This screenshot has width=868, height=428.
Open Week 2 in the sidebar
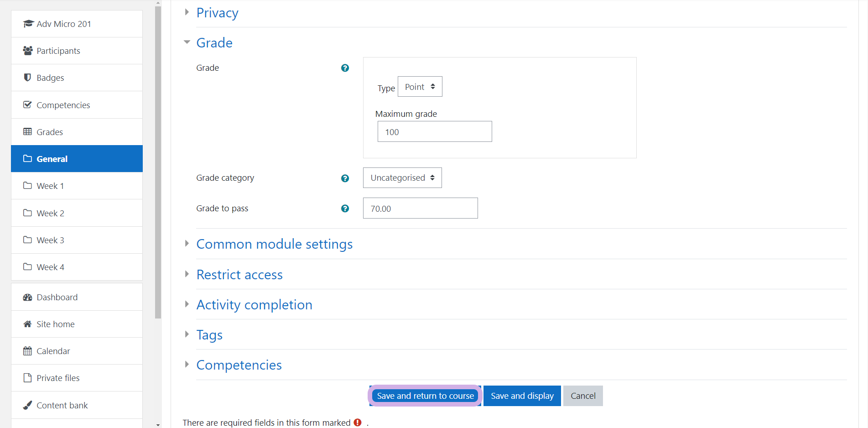tap(50, 213)
